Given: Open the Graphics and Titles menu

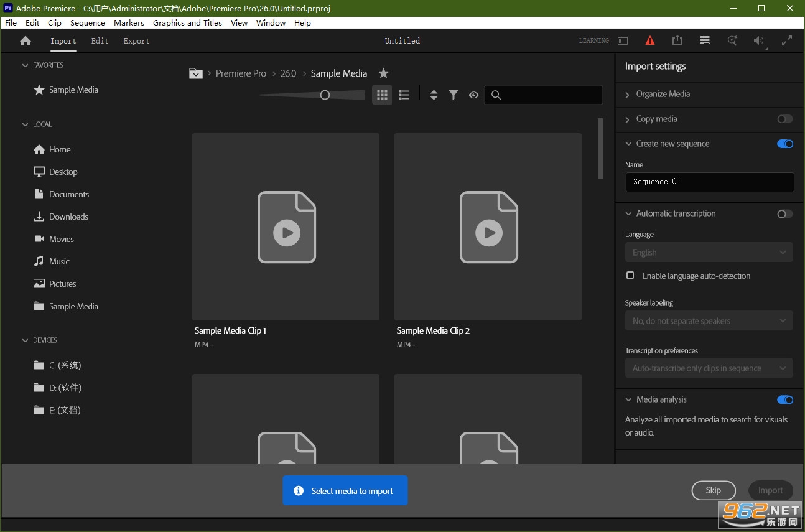Looking at the screenshot, I should (x=187, y=22).
